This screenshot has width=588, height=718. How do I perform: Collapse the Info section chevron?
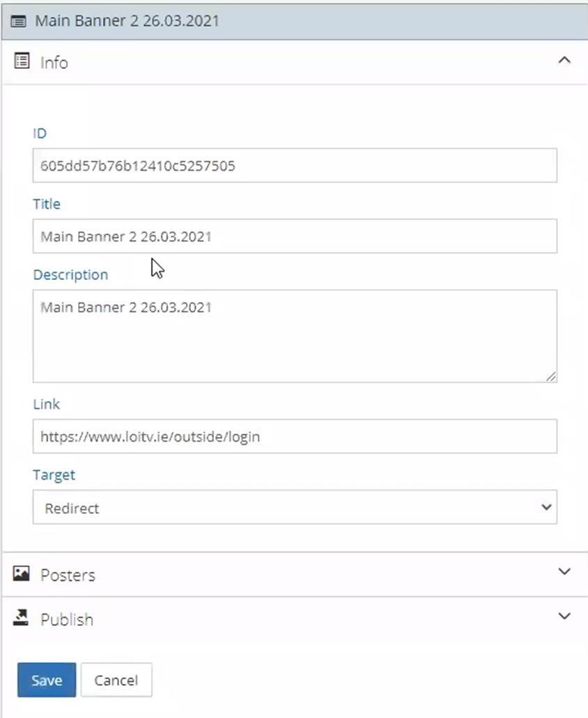click(564, 61)
